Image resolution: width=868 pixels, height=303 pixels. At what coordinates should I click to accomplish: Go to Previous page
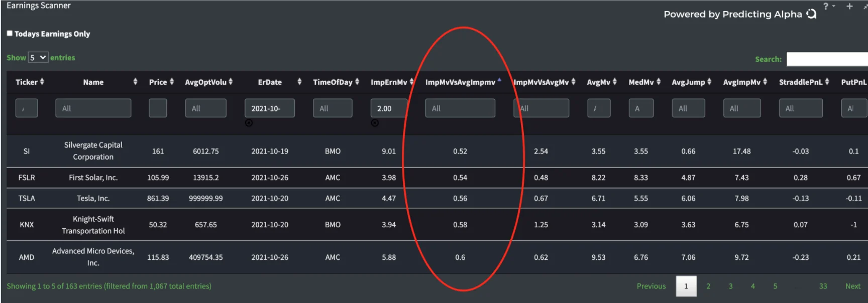pyautogui.click(x=651, y=286)
